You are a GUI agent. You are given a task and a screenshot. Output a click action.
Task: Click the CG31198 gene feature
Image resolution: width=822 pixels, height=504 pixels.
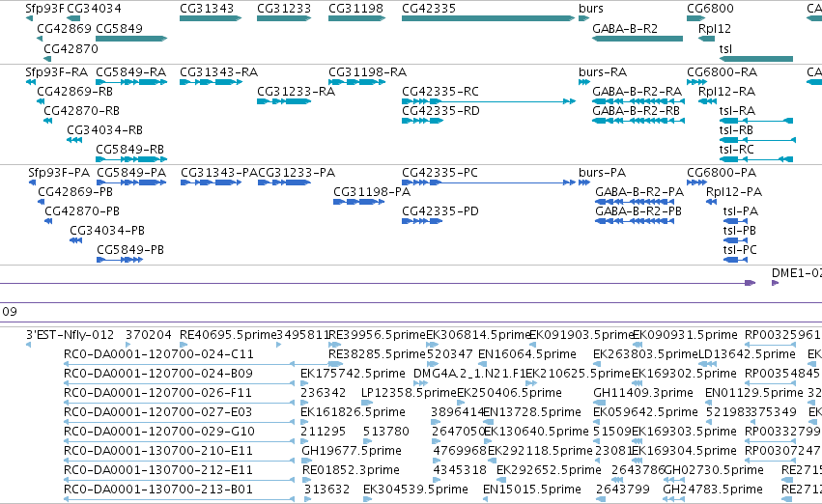(x=356, y=18)
